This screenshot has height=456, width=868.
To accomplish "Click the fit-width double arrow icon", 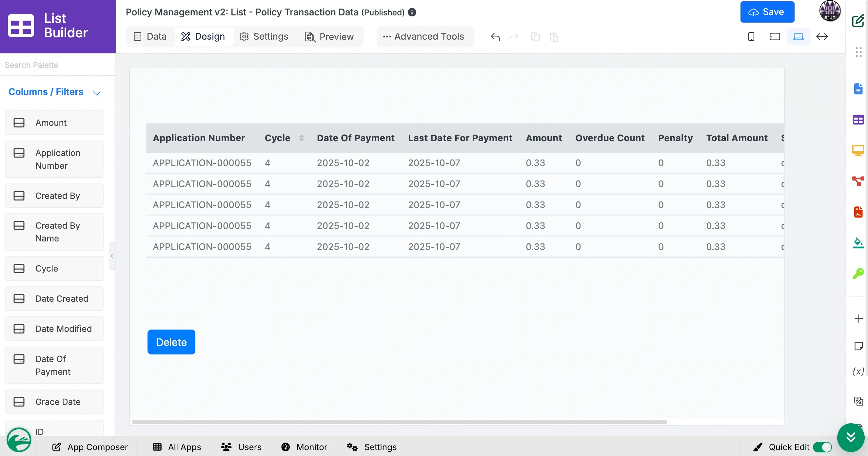I will 822,36.
